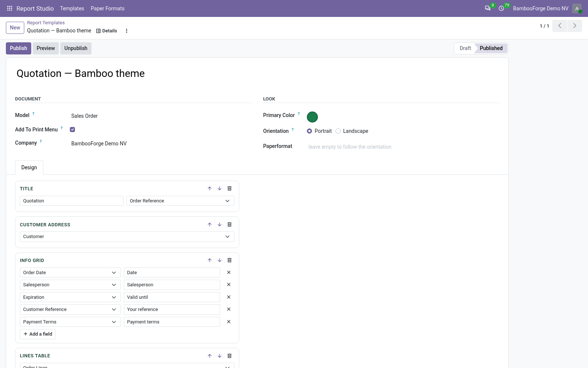Move Customer Address block down

pyautogui.click(x=219, y=224)
